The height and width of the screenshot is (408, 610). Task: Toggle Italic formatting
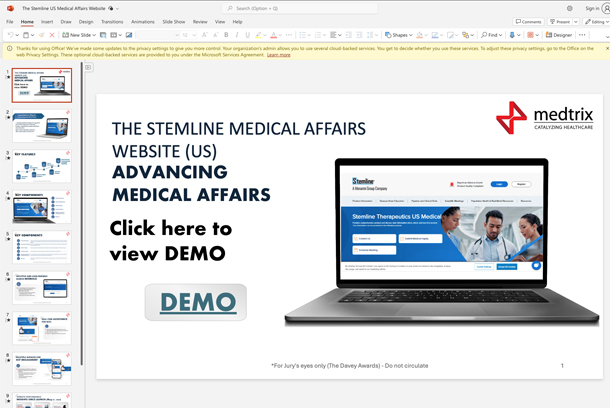pyautogui.click(x=237, y=35)
